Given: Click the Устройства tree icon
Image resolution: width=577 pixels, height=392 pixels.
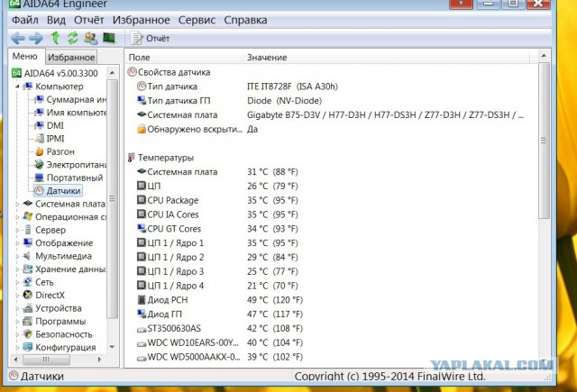Looking at the screenshot, I should (28, 308).
